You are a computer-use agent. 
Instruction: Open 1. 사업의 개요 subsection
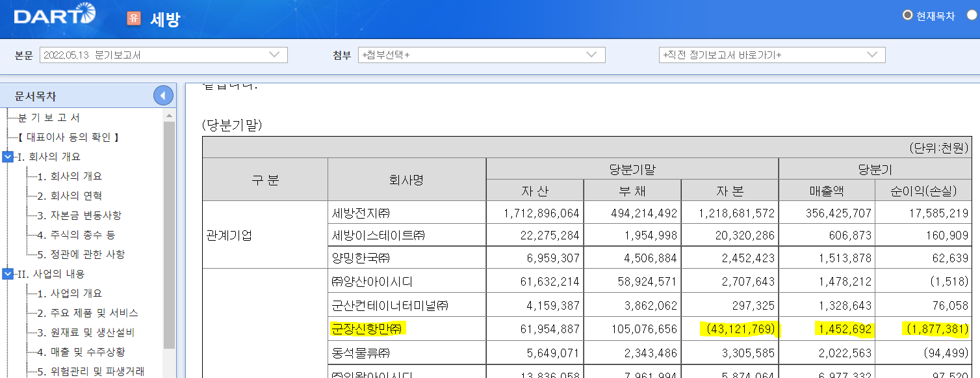[x=70, y=293]
